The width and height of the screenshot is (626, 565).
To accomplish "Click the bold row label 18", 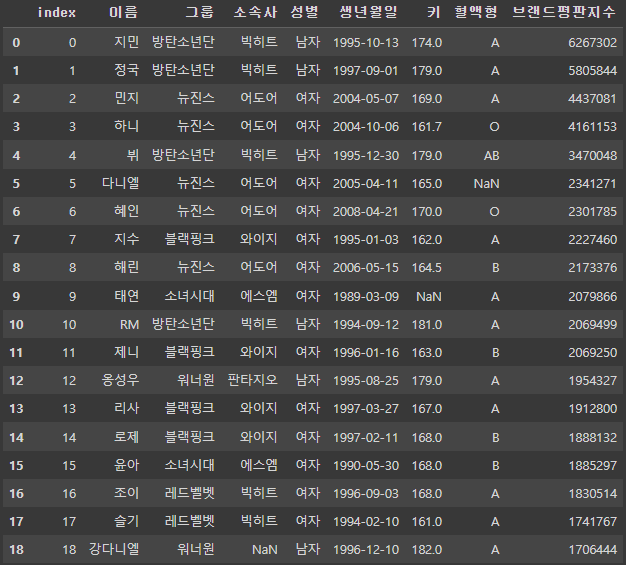I will pos(16,550).
